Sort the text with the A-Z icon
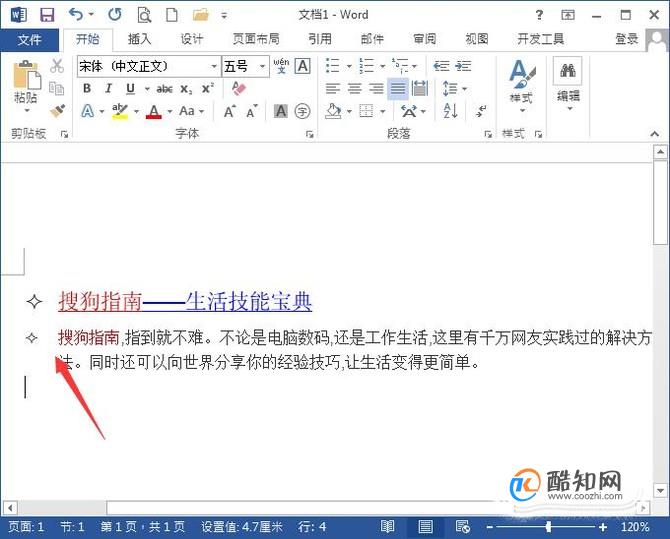 pyautogui.click(x=450, y=111)
